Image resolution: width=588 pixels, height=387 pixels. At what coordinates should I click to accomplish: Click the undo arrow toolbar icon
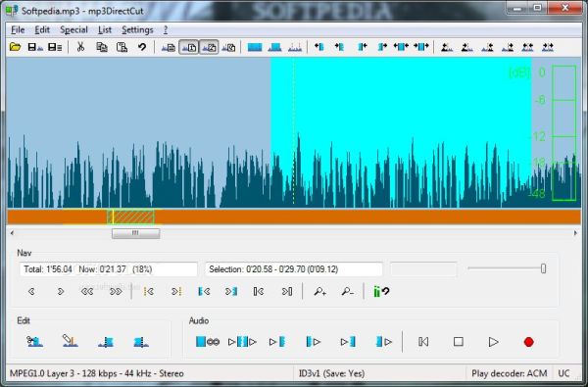click(x=142, y=47)
